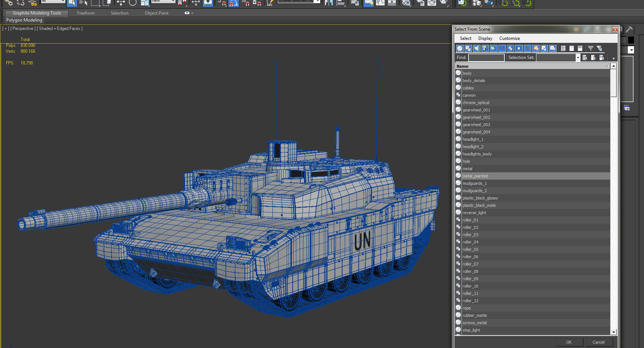Toggle Display Groups filter button
644x348 pixels.
(x=510, y=48)
